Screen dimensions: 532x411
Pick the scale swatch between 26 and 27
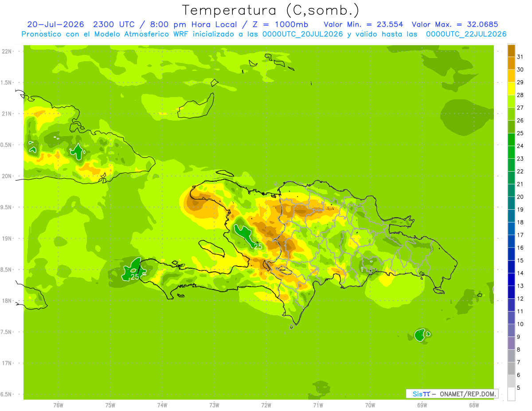pos(511,114)
